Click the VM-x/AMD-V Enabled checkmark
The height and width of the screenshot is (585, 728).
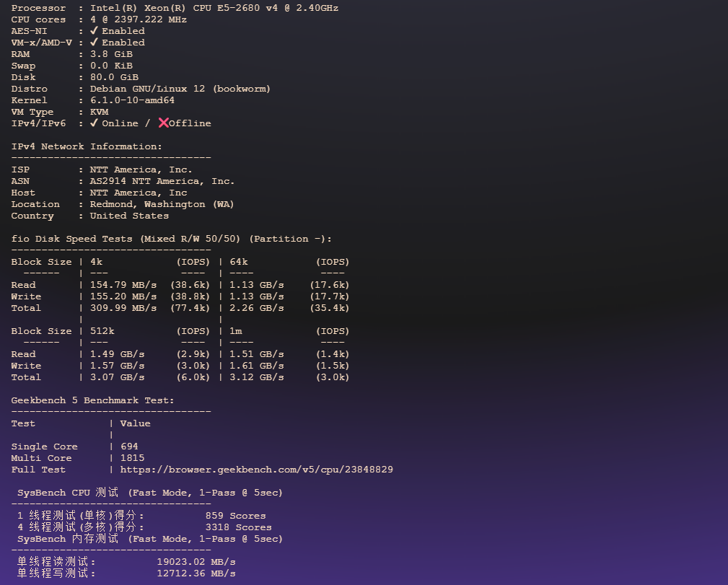pyautogui.click(x=94, y=43)
